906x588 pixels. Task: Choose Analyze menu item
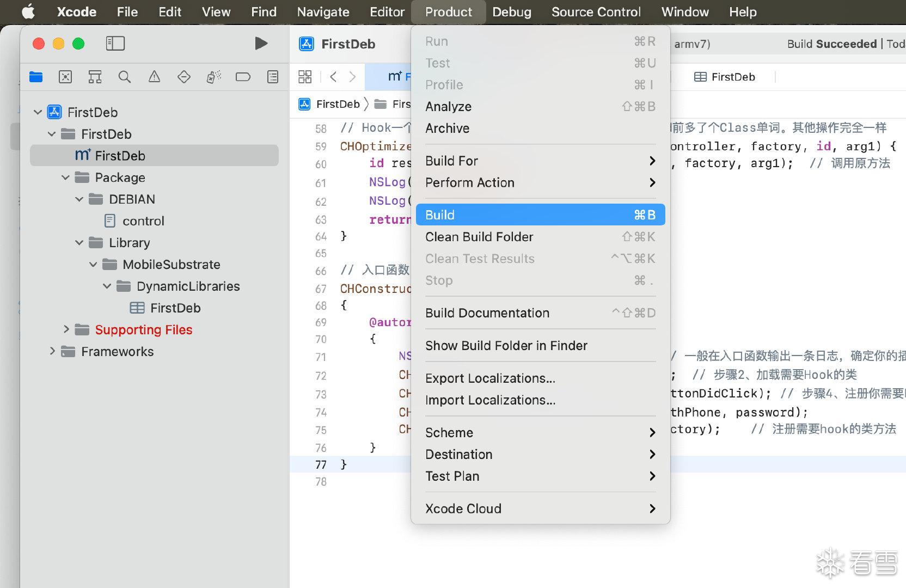pos(540,106)
